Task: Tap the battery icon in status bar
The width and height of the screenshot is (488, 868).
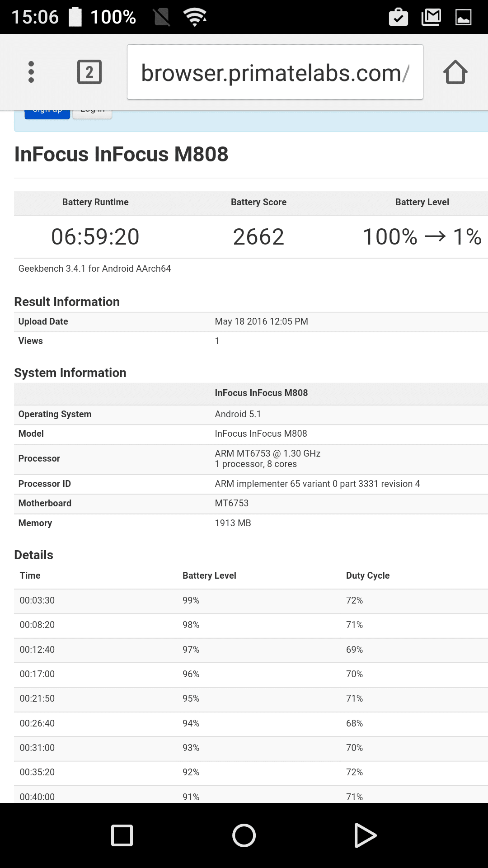Action: click(x=75, y=17)
